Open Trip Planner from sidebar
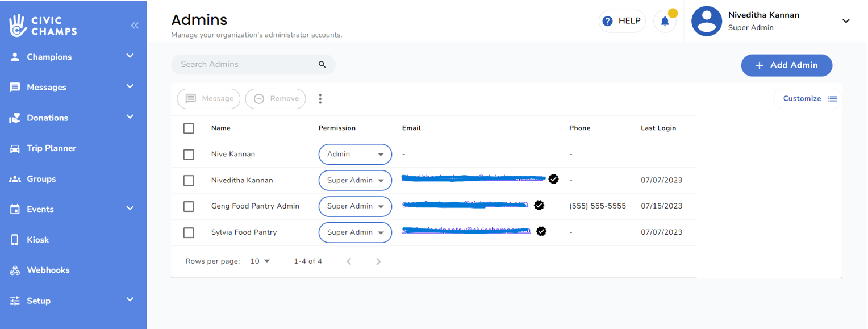Viewport: 868px width, 329px height. click(51, 148)
